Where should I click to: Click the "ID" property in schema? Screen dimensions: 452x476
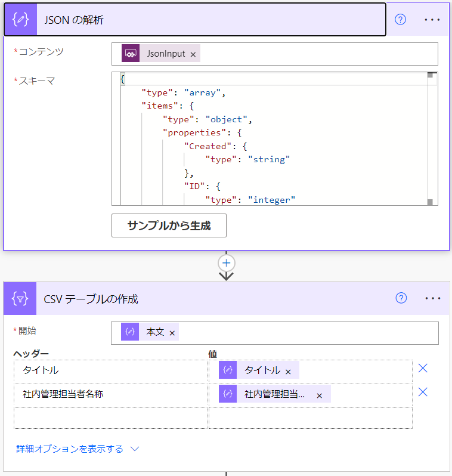pos(194,186)
